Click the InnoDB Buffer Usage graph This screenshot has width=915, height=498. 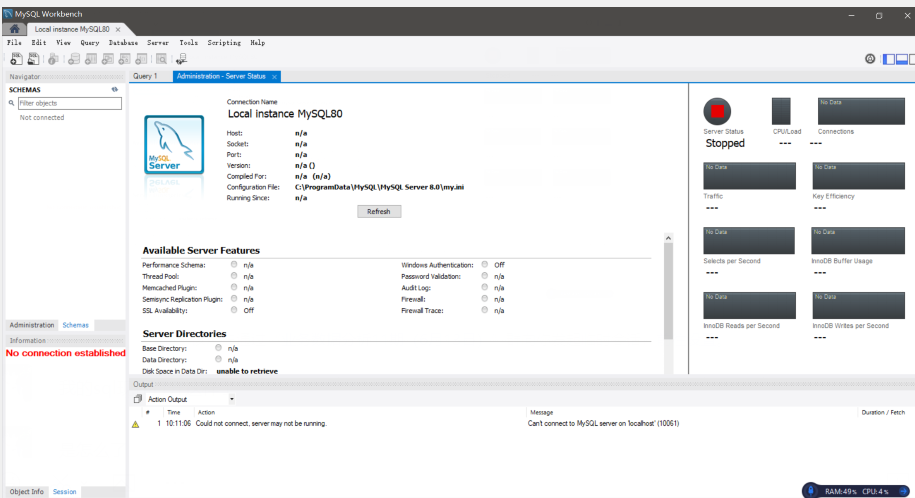pyautogui.click(x=858, y=241)
